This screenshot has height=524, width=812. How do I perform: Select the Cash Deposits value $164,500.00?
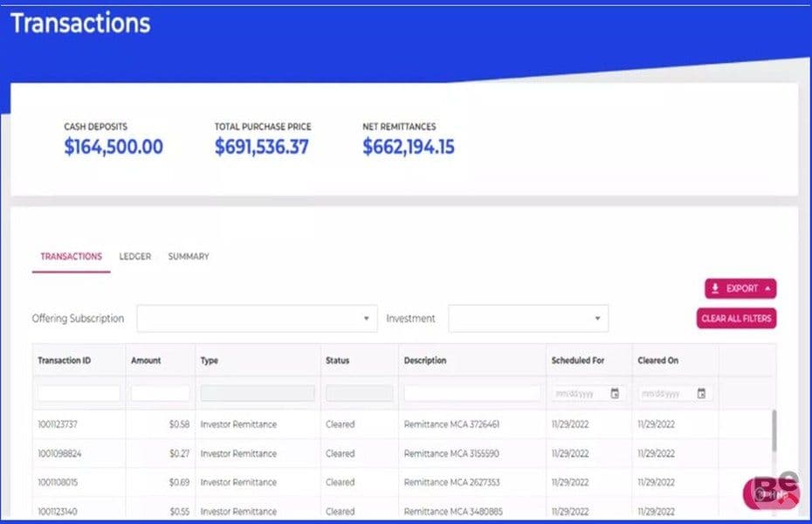coord(114,147)
